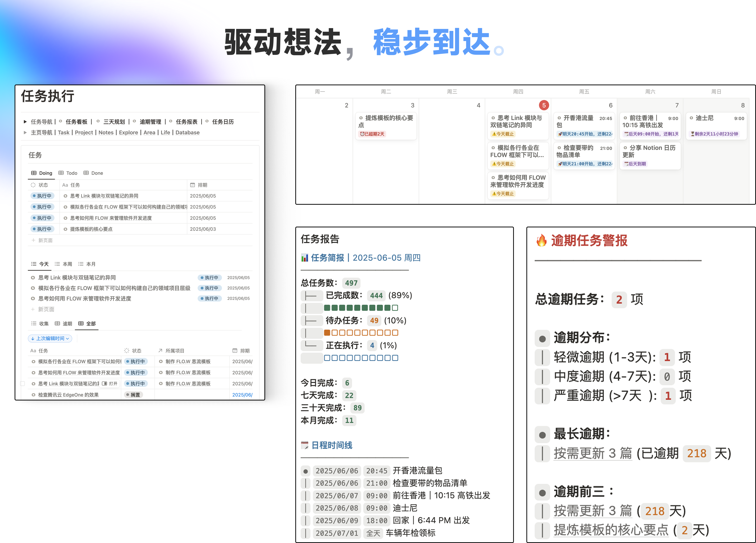Open calendar card 检查要带的物品清单
Viewport: 756px width, 543px height.
tap(584, 156)
